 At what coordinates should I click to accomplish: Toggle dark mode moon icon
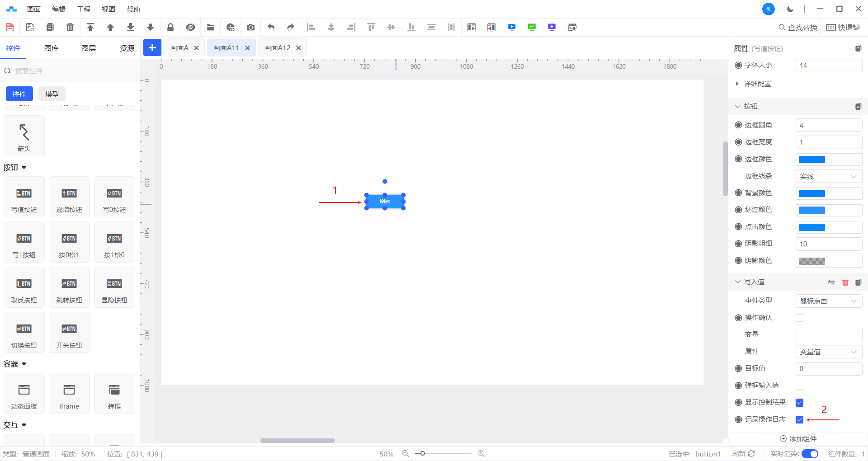click(x=790, y=9)
